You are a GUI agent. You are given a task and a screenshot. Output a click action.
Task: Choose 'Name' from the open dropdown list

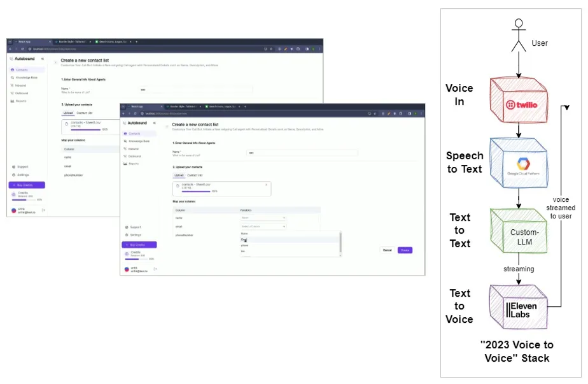[x=290, y=234]
